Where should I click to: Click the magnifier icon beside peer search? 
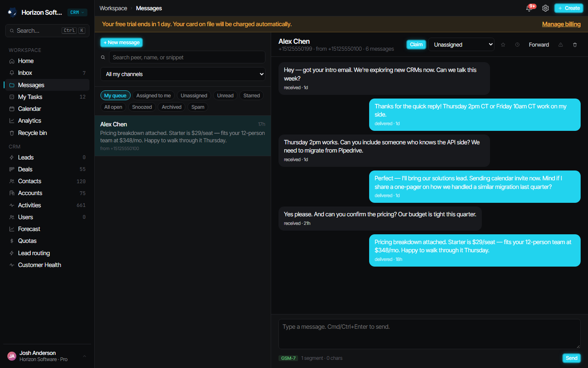(x=103, y=57)
